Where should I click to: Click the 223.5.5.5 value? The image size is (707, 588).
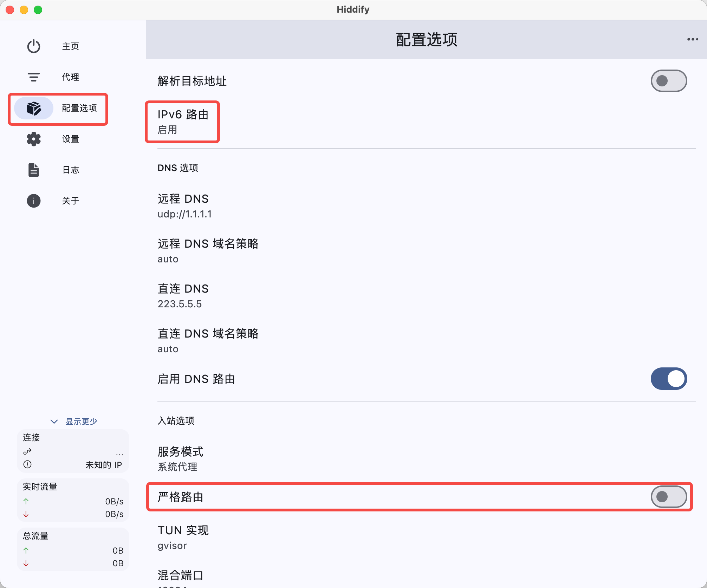pyautogui.click(x=180, y=304)
